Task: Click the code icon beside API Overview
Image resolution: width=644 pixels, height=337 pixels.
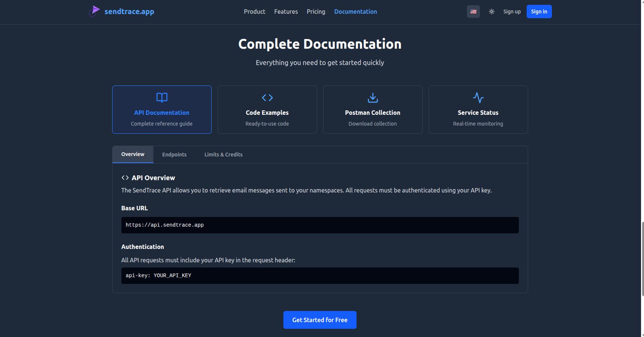Action: [125, 178]
